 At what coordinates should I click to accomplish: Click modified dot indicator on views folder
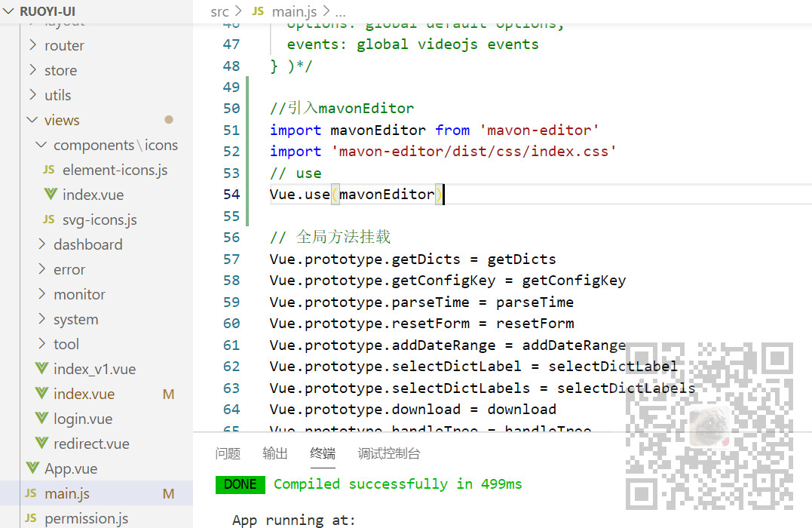click(169, 120)
